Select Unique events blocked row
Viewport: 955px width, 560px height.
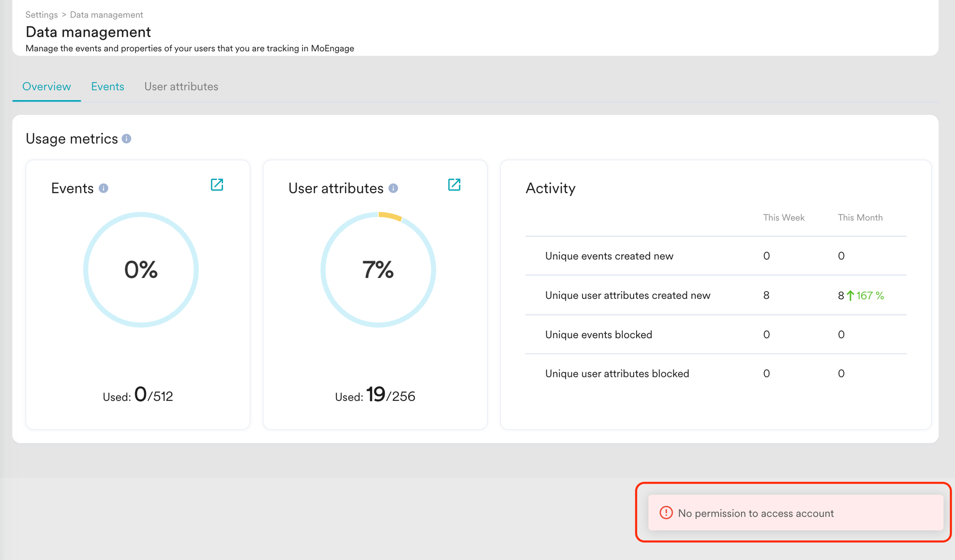(x=598, y=335)
